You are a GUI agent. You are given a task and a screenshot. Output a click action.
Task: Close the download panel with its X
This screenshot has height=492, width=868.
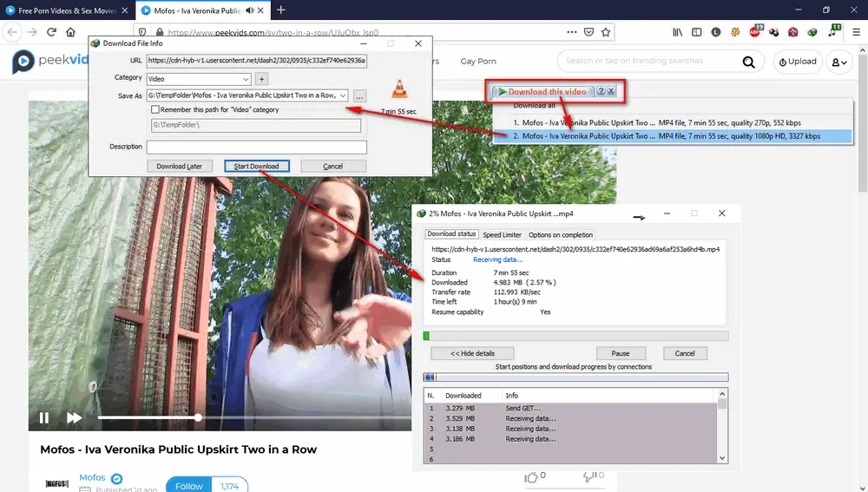pos(611,91)
